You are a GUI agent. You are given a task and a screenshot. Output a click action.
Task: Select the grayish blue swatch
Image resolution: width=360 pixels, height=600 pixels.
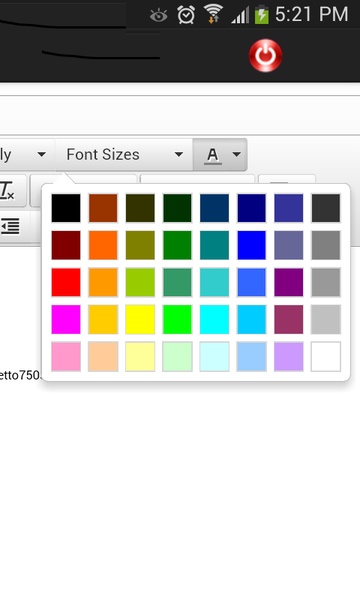point(288,245)
